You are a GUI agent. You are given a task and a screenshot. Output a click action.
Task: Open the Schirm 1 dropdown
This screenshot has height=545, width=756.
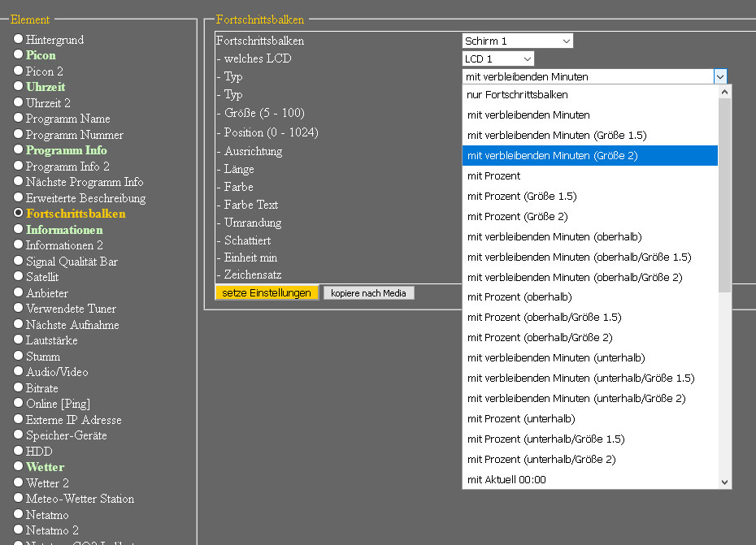tap(517, 41)
